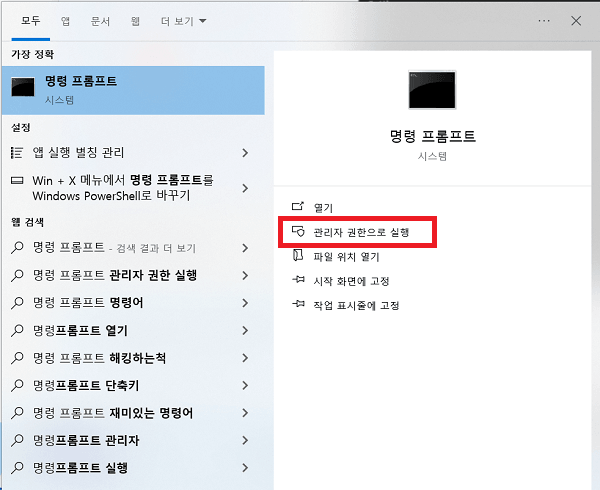Click the open-window icon beside 열기
This screenshot has height=490, width=600.
298,207
